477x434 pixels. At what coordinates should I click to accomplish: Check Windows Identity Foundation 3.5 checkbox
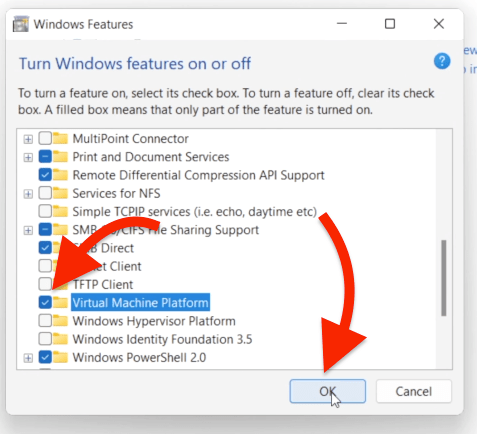[45, 339]
